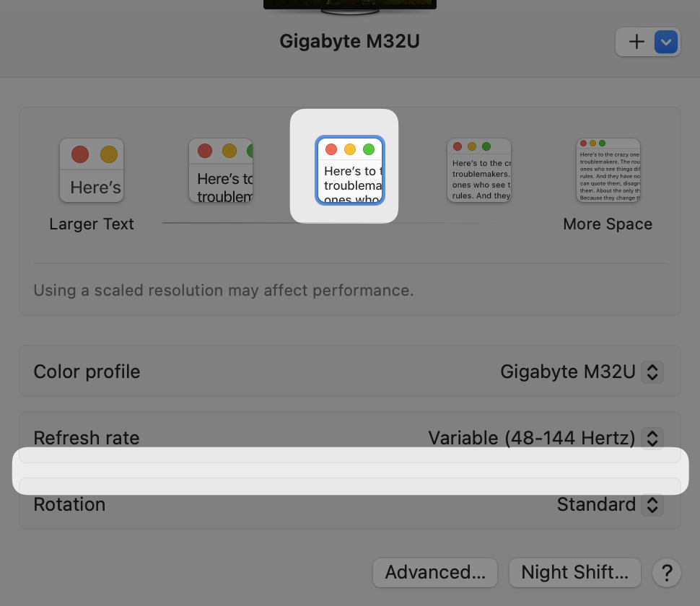Click the Larger Text label
This screenshot has height=606, width=700.
pyautogui.click(x=92, y=224)
